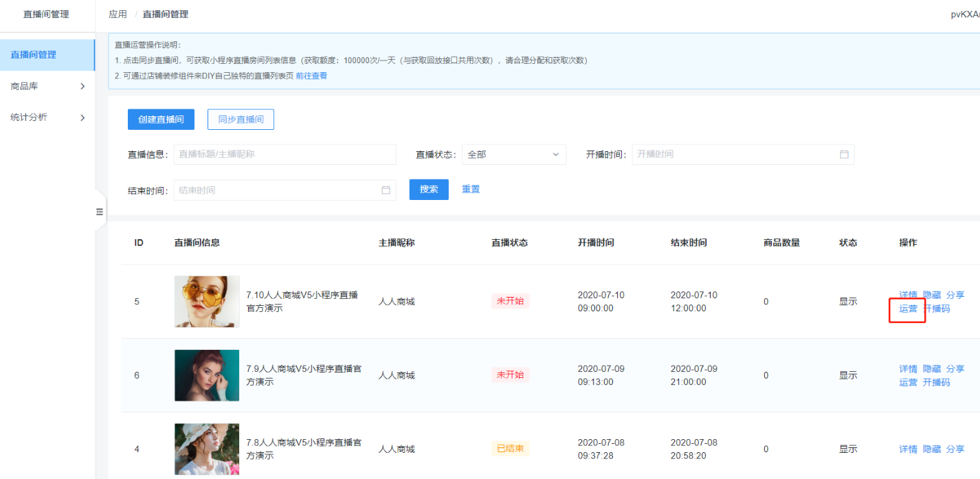Click title 7.8人人商城V5小程序直播官方演示
The height and width of the screenshot is (479, 980).
304,449
